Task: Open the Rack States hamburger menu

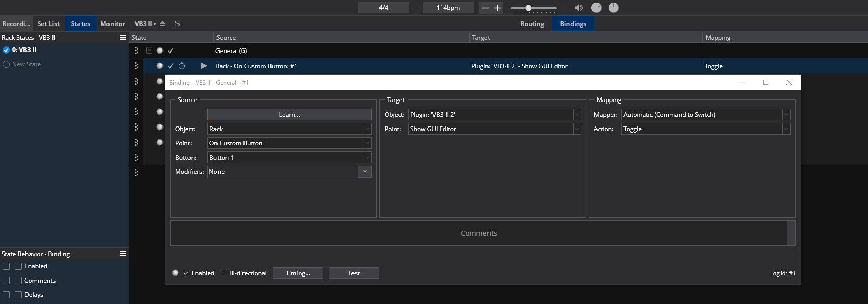Action: (x=123, y=37)
